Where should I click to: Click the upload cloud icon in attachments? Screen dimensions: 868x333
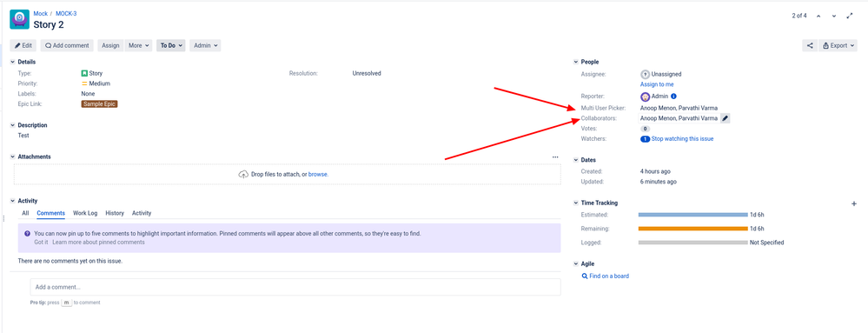[243, 174]
